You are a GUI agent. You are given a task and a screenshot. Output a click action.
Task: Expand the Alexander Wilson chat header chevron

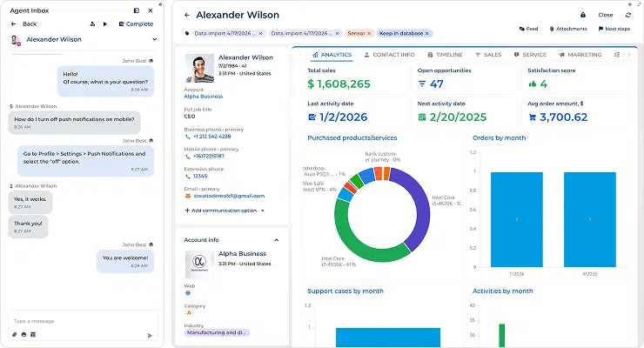pyautogui.click(x=154, y=39)
